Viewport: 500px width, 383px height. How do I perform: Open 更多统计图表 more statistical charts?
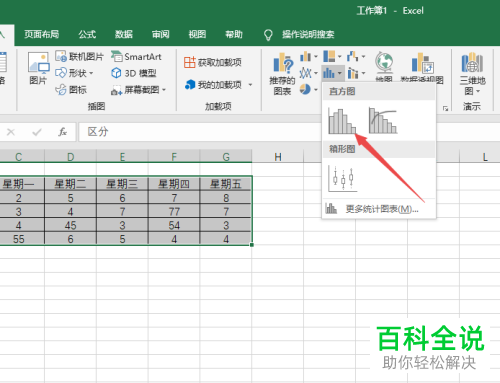(378, 209)
